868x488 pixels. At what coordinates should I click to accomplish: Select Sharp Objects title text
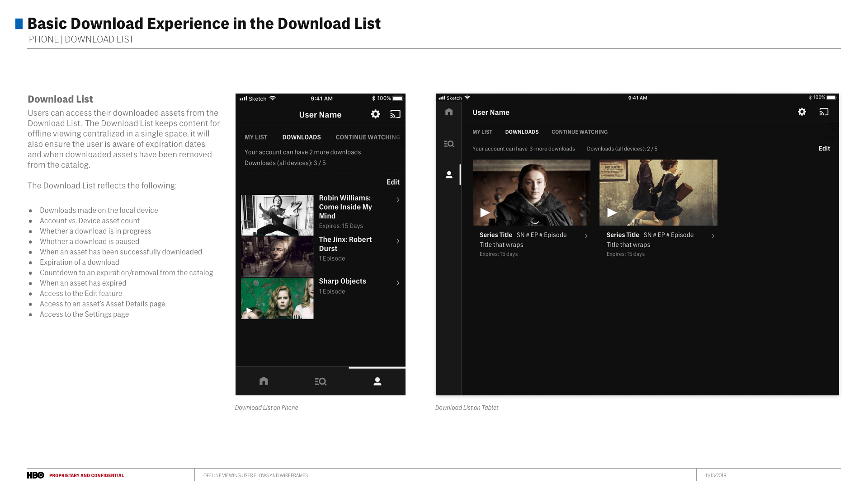point(342,281)
